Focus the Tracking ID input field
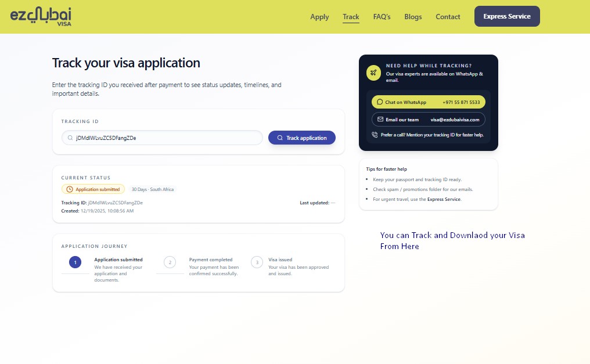Image resolution: width=590 pixels, height=364 pixels. coord(166,138)
